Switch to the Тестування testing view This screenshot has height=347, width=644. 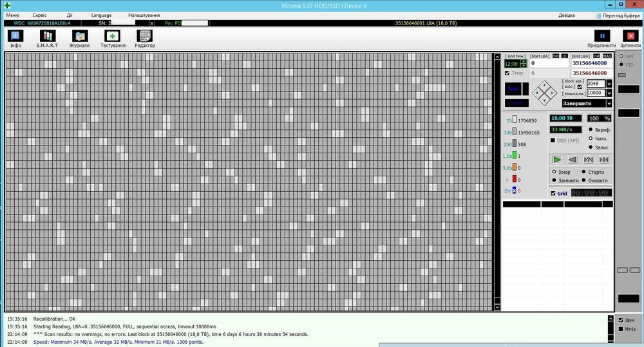tap(113, 39)
